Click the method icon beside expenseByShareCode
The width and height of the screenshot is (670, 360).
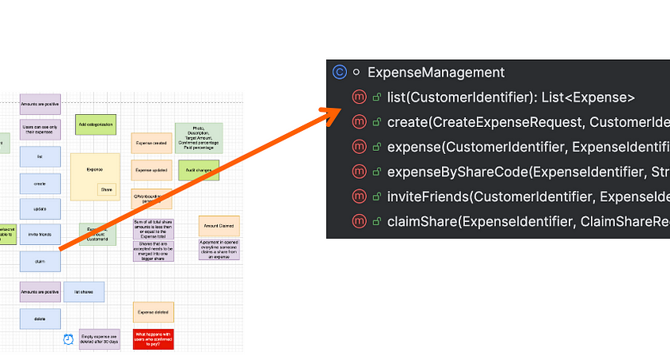(359, 172)
